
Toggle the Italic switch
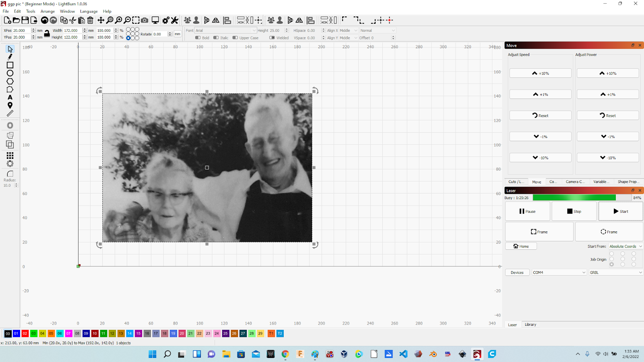coord(216,38)
